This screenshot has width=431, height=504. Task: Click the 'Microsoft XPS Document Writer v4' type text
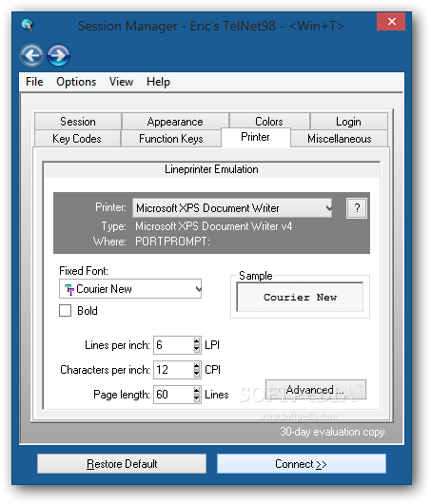213,226
